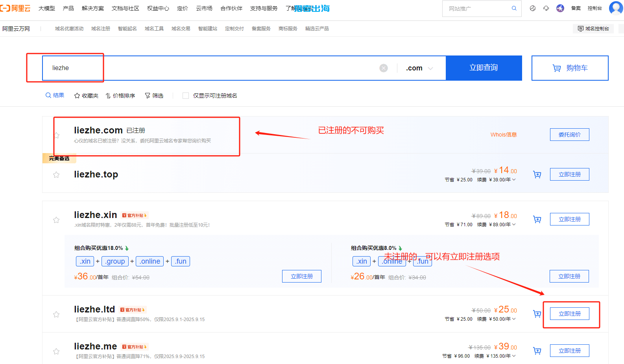
Task: Click 控制台 link in top bar
Action: (594, 8)
